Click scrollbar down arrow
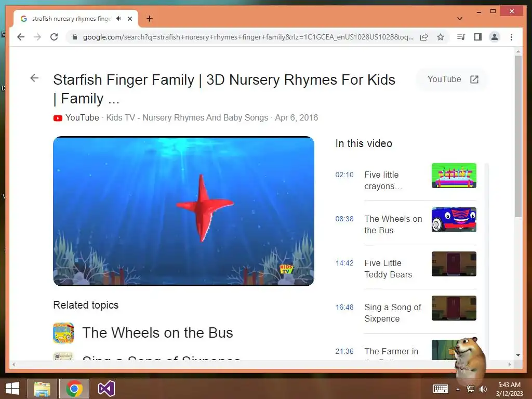Image resolution: width=532 pixels, height=399 pixels. [x=518, y=355]
